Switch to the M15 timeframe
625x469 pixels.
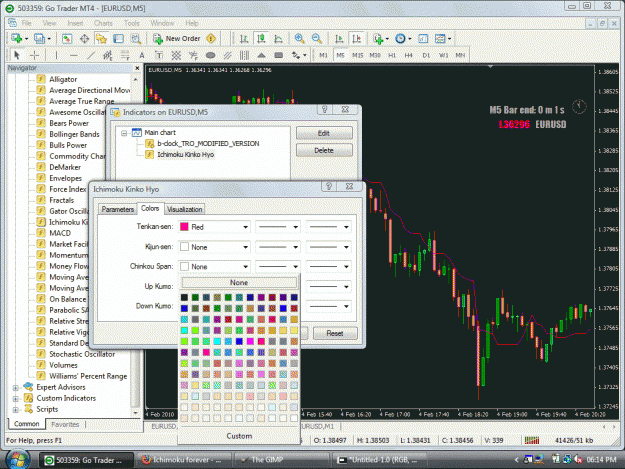pyautogui.click(x=358, y=55)
